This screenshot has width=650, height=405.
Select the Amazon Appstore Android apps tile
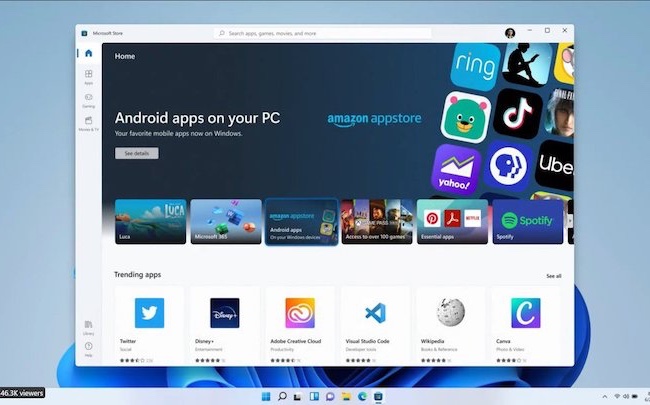(x=301, y=222)
